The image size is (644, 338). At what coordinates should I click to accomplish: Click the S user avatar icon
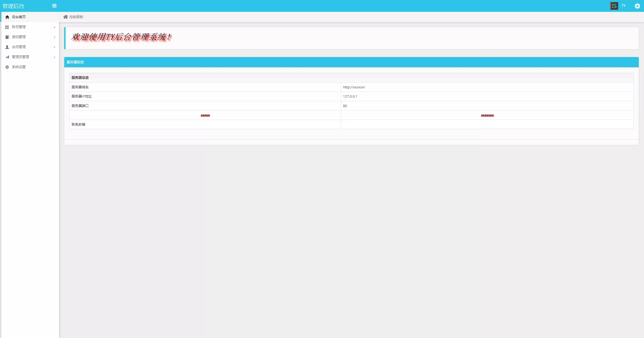(x=614, y=6)
